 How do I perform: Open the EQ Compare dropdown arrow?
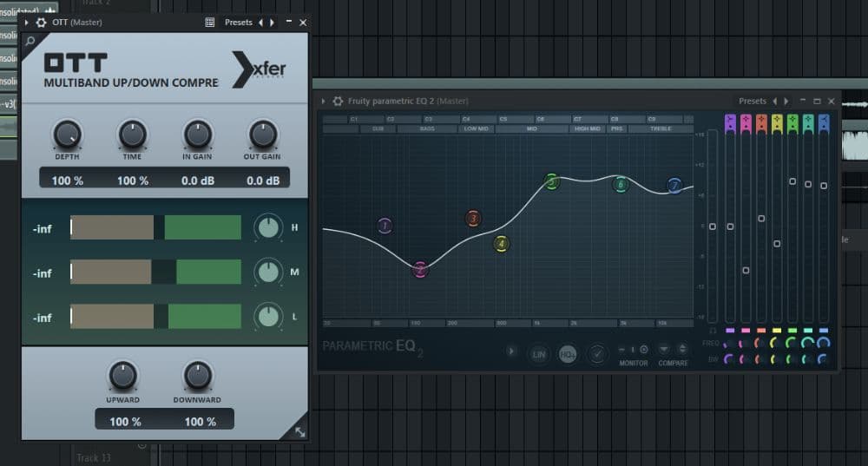664,349
